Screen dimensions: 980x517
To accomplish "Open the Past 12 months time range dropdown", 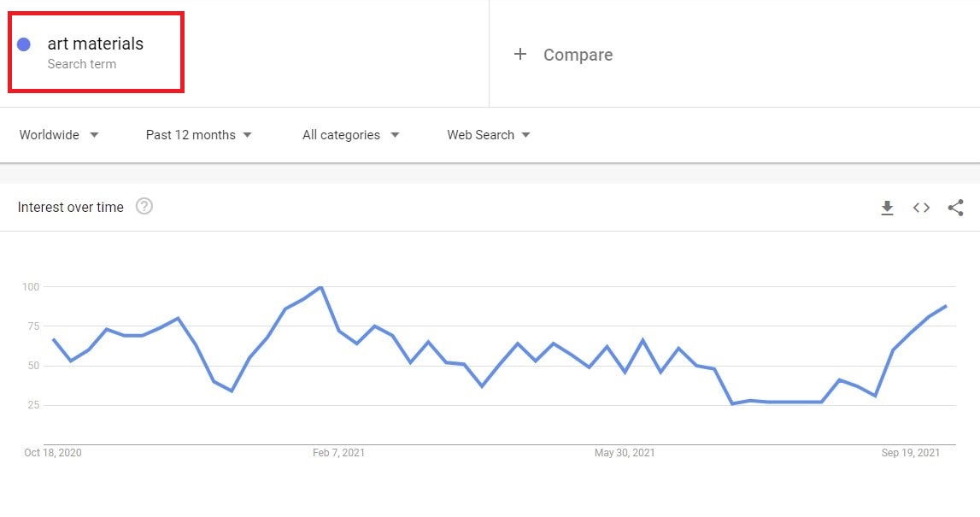I will click(197, 134).
